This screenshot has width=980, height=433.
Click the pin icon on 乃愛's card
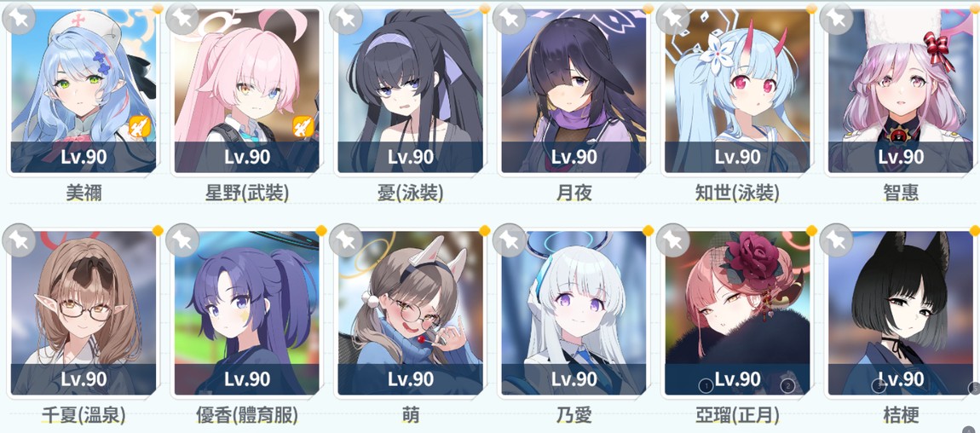pyautogui.click(x=510, y=240)
